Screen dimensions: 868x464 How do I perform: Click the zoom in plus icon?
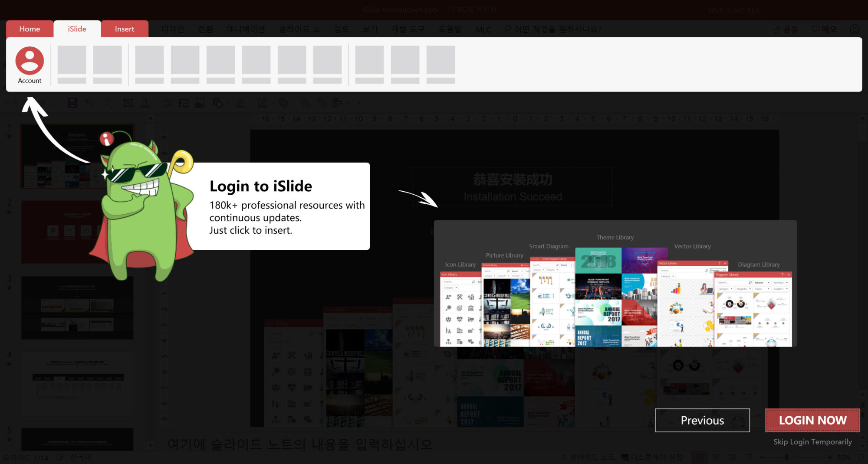[x=830, y=457]
